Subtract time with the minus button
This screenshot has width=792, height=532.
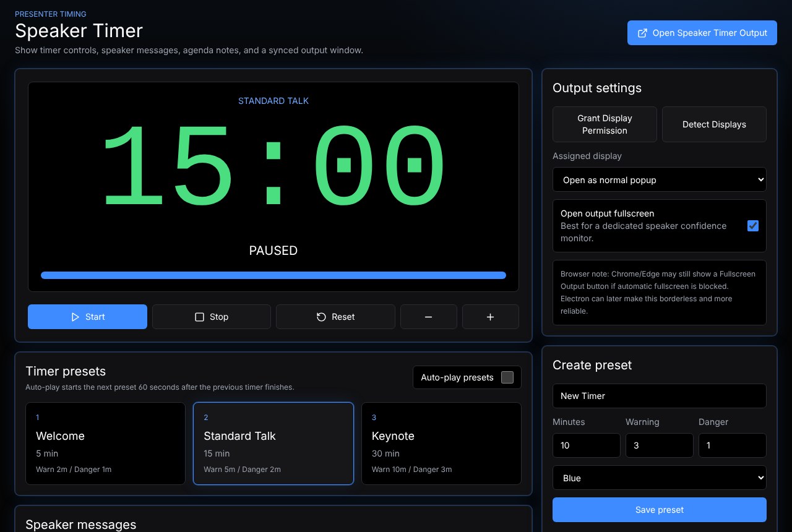[x=428, y=317]
